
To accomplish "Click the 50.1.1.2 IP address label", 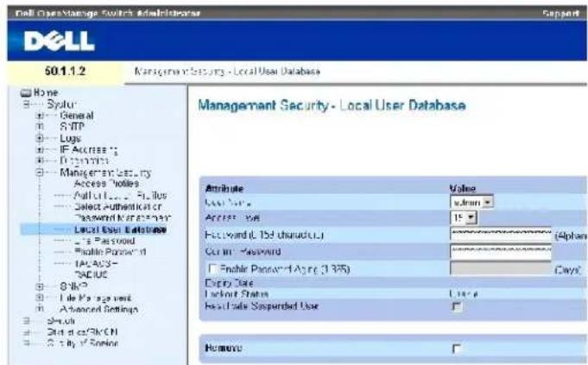I will coord(65,72).
